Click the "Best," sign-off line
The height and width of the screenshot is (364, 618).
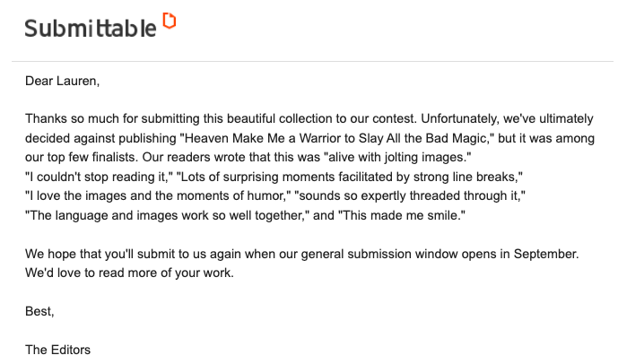(39, 312)
